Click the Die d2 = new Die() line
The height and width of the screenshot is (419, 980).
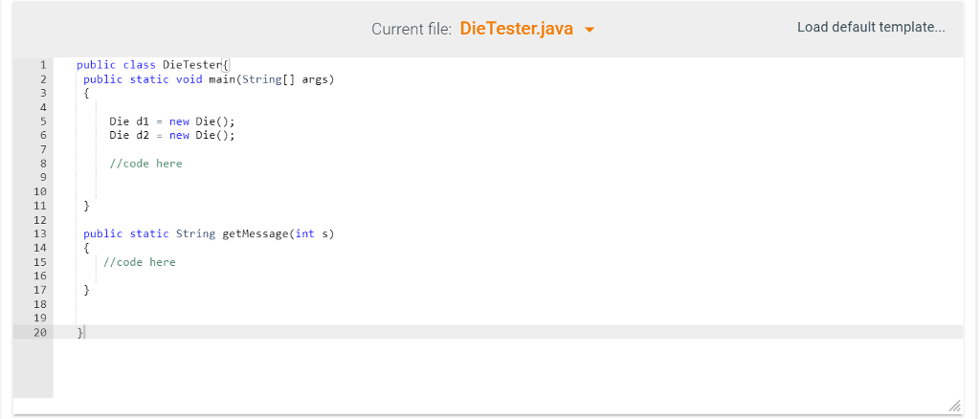[x=171, y=136]
